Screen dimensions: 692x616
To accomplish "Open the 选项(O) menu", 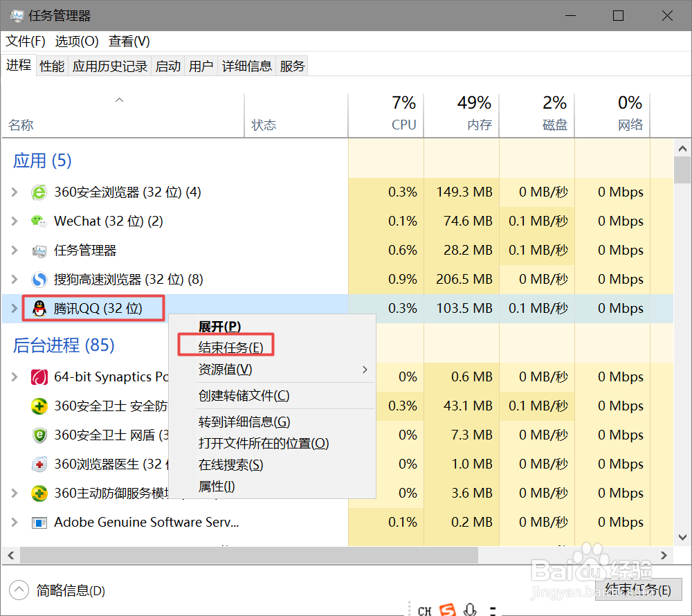I will coord(77,42).
